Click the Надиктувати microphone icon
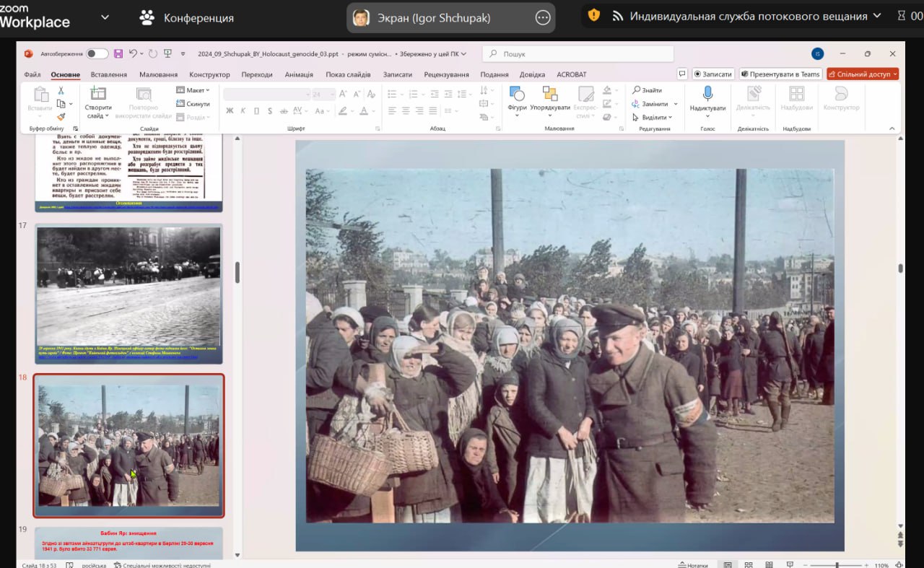 [707, 94]
